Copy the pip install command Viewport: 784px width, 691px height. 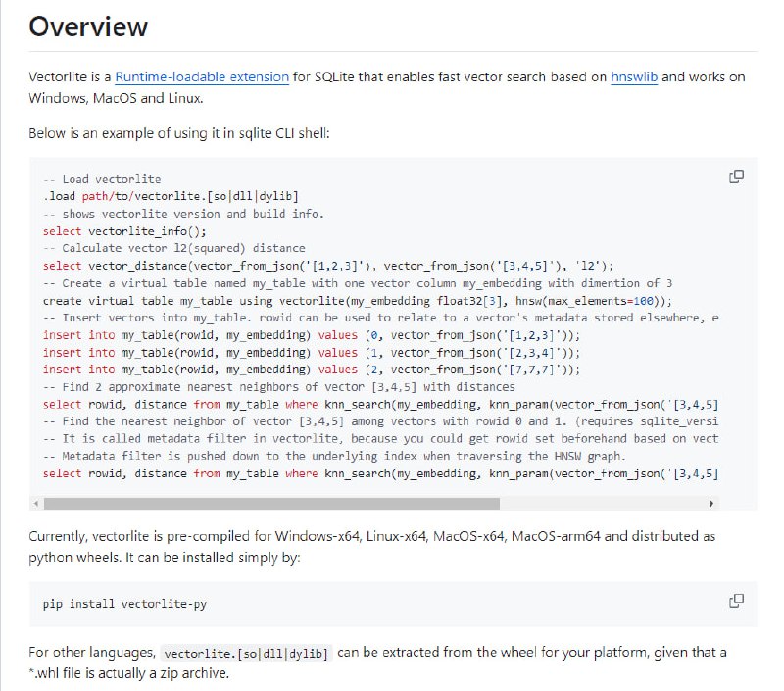click(736, 600)
